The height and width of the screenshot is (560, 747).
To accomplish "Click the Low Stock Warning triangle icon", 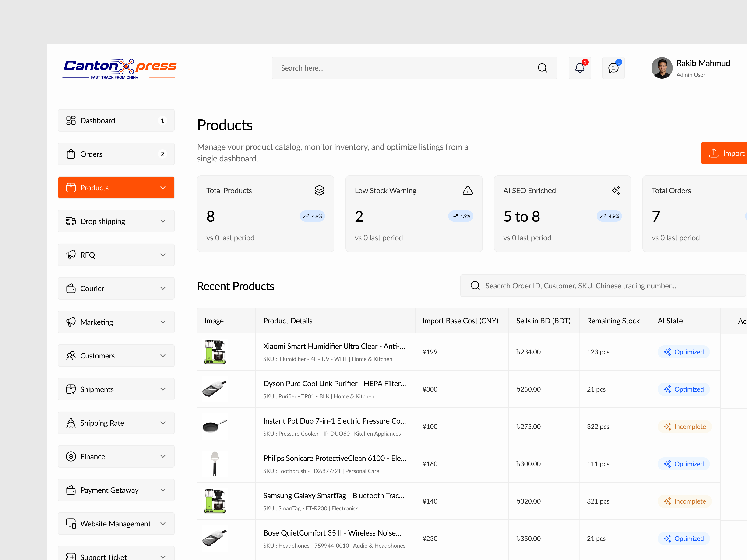I will click(x=468, y=190).
